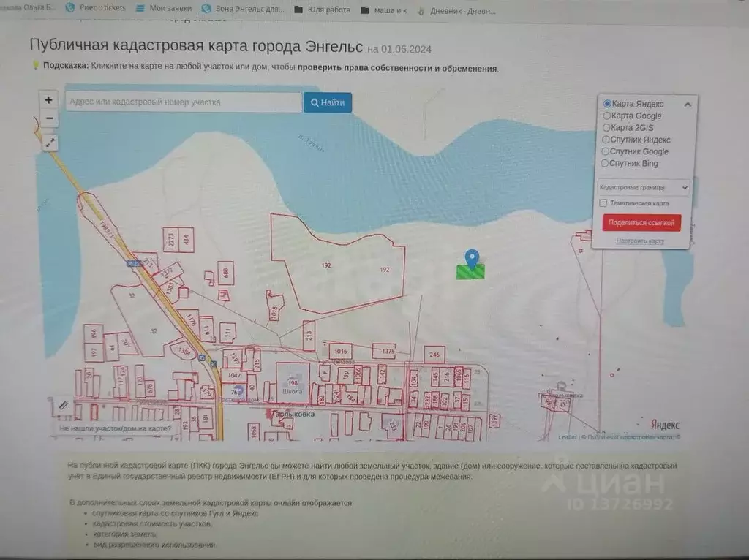Focus the address or cadastral number field
The image size is (749, 560).
point(184,102)
